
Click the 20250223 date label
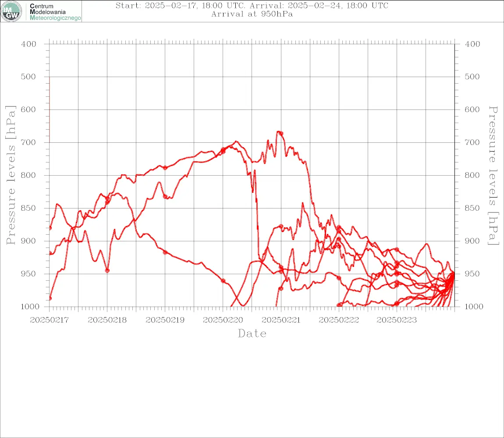397,320
